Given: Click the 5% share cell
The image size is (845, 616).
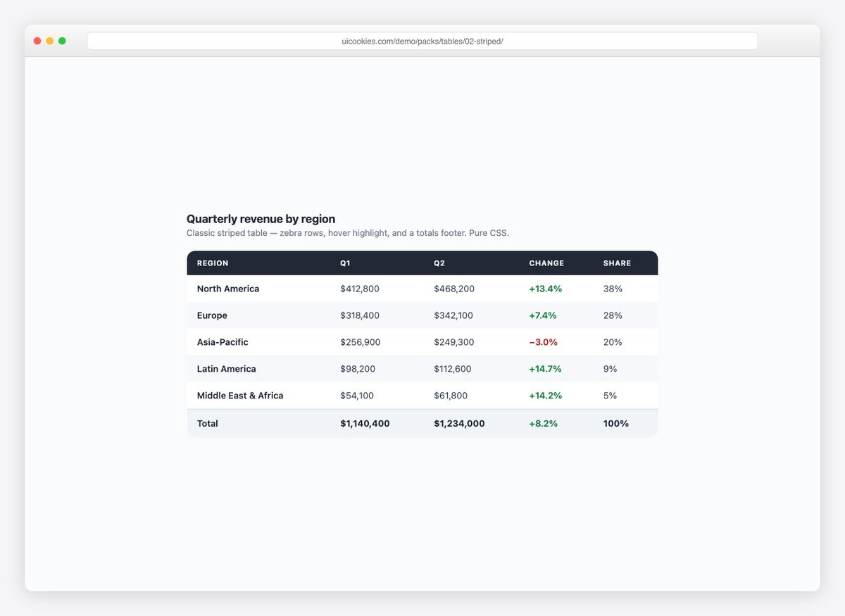Looking at the screenshot, I should [x=610, y=396].
